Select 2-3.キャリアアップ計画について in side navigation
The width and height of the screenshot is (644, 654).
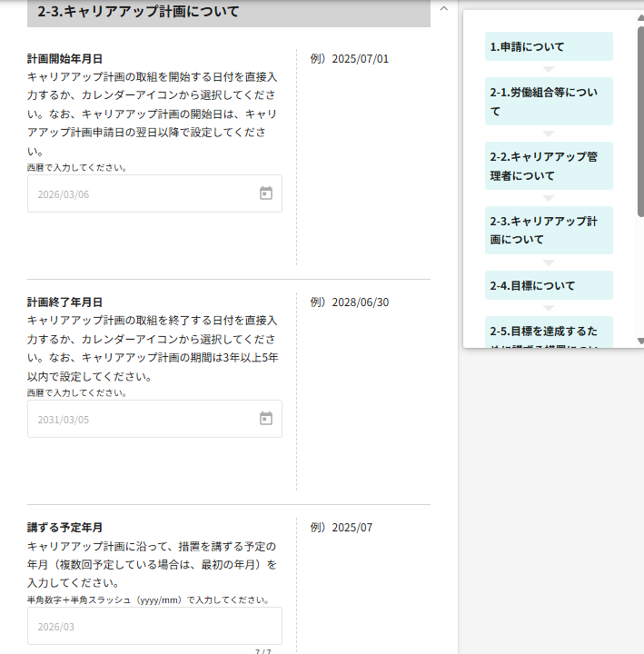click(549, 230)
